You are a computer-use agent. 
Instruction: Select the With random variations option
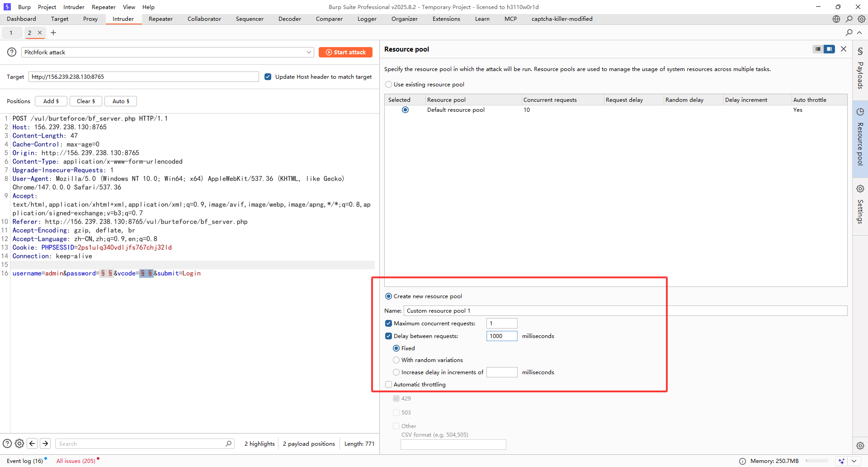click(396, 360)
